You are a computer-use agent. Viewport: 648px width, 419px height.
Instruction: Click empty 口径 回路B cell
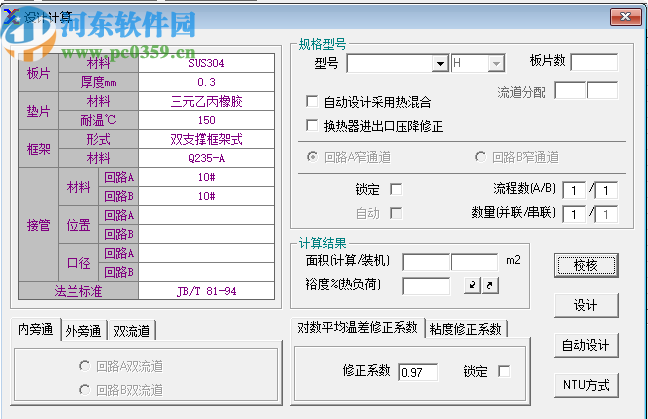click(x=206, y=272)
